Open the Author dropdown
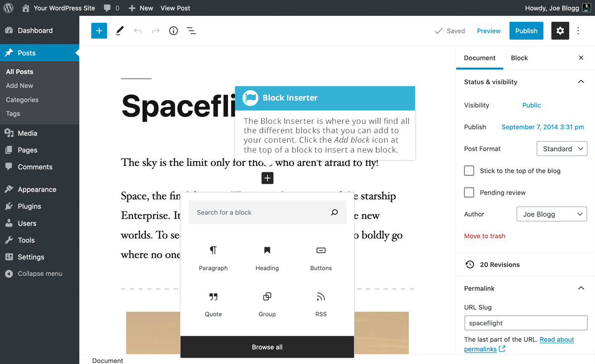595x364 pixels. pyautogui.click(x=551, y=214)
